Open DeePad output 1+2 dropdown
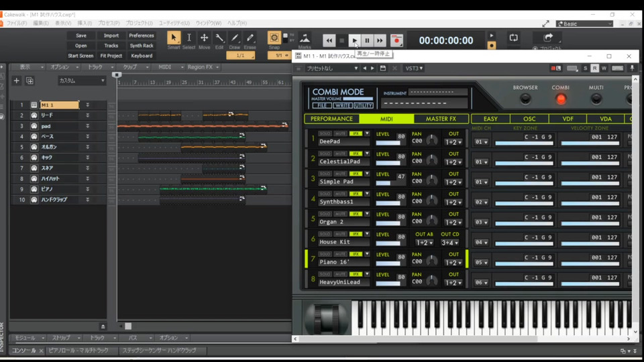 [x=453, y=142]
